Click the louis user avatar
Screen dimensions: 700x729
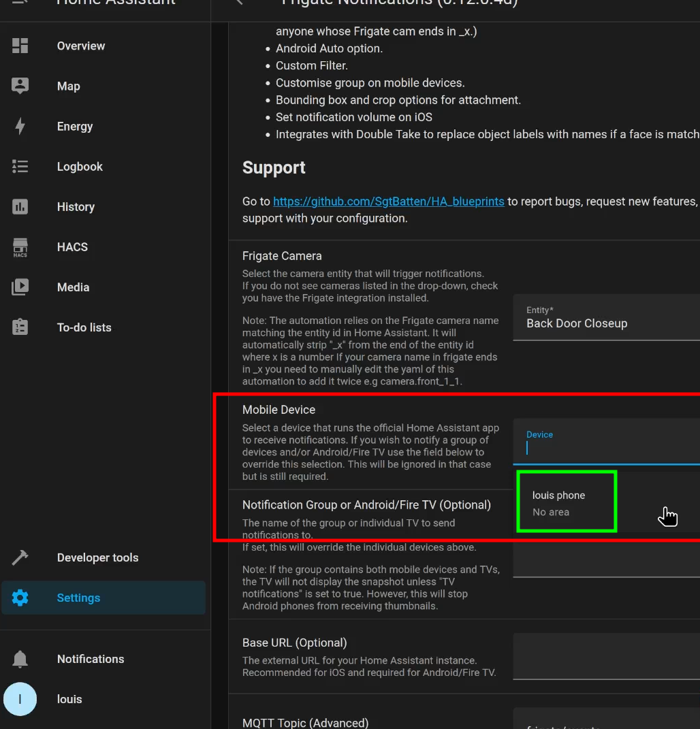click(x=20, y=699)
